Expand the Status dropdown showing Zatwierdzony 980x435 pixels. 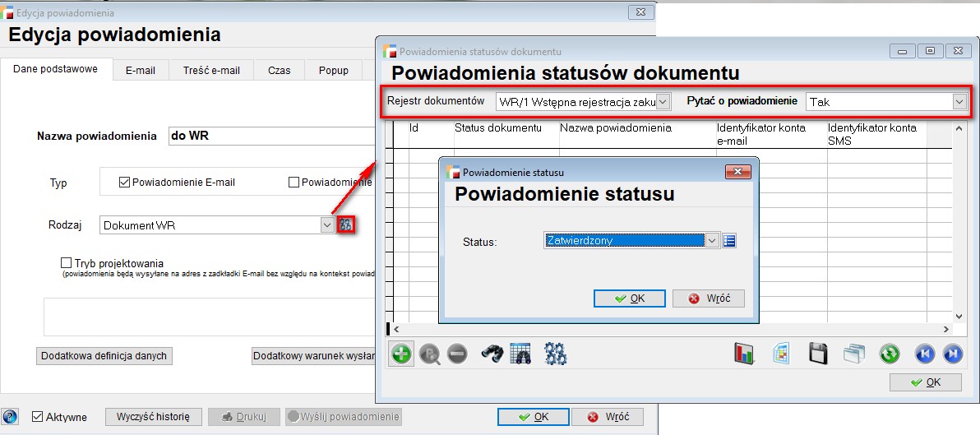pyautogui.click(x=712, y=240)
